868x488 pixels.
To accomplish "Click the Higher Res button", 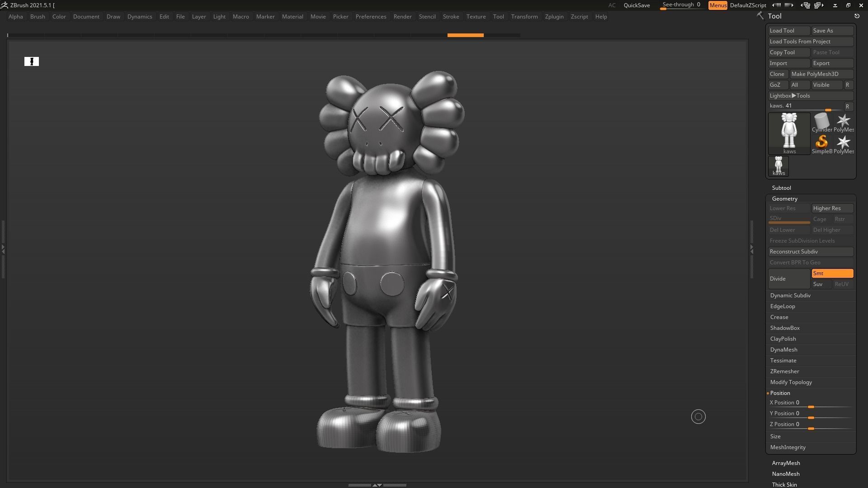I will (x=832, y=208).
